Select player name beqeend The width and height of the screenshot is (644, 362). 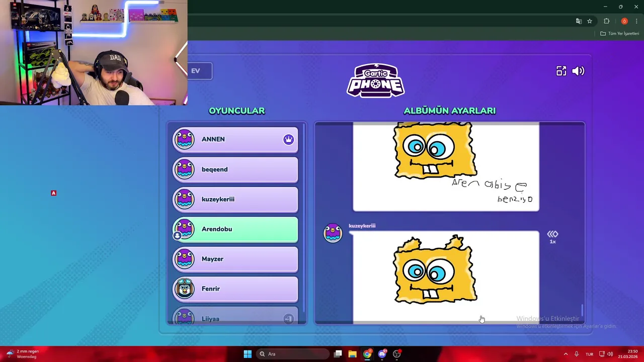pyautogui.click(x=215, y=169)
